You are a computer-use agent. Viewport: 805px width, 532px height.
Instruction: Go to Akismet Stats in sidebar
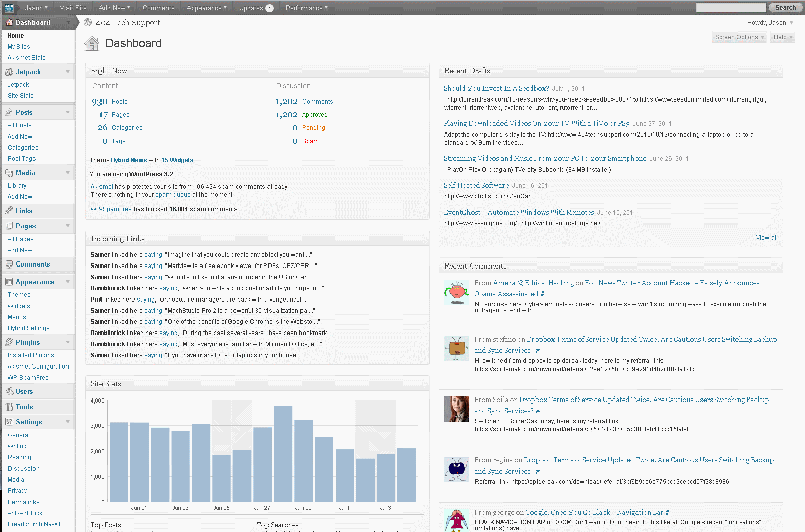(26, 58)
